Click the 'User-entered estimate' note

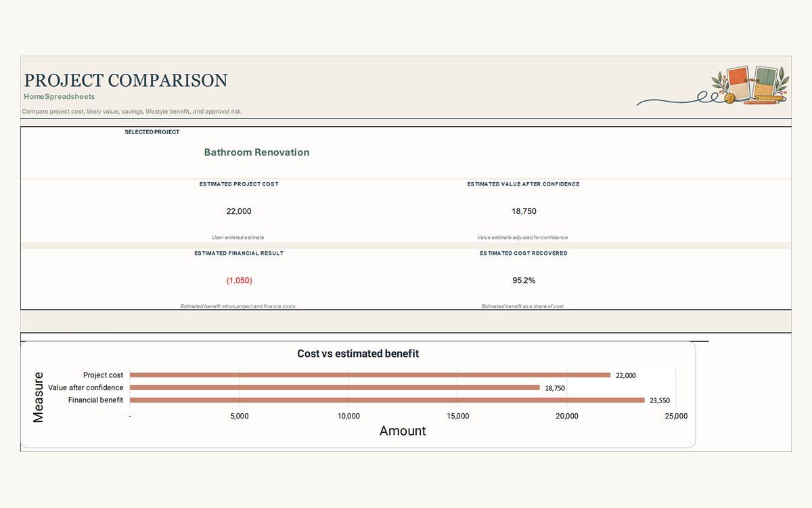point(238,238)
